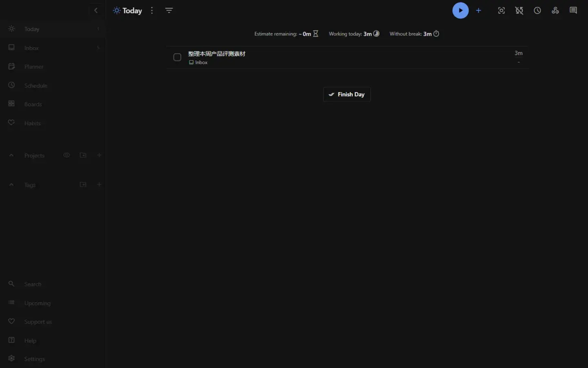
Task: Click the Inbox tag under the task title
Action: [198, 63]
